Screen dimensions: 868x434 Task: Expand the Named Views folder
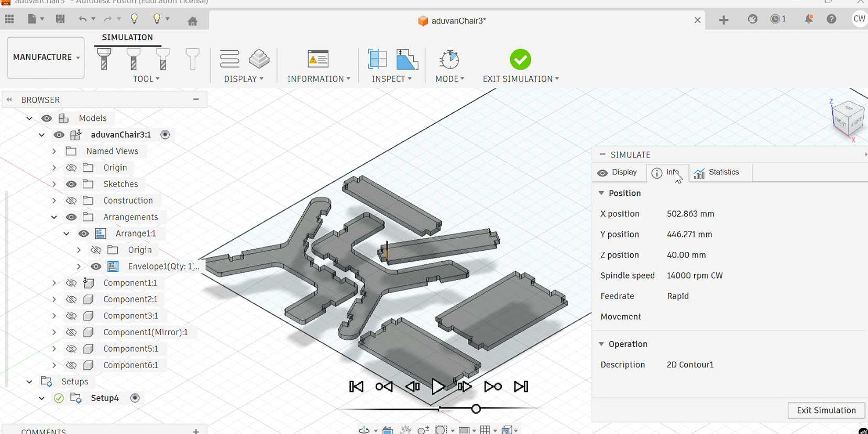(54, 151)
